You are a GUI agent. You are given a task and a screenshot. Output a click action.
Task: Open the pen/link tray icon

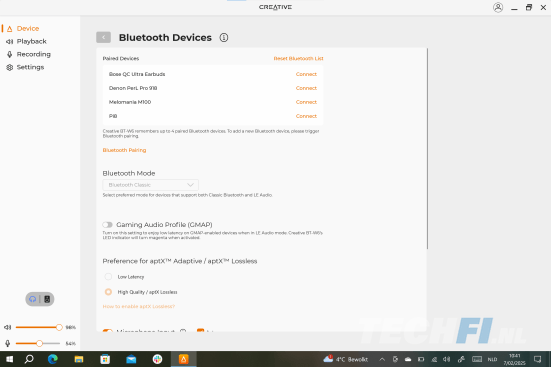461,359
